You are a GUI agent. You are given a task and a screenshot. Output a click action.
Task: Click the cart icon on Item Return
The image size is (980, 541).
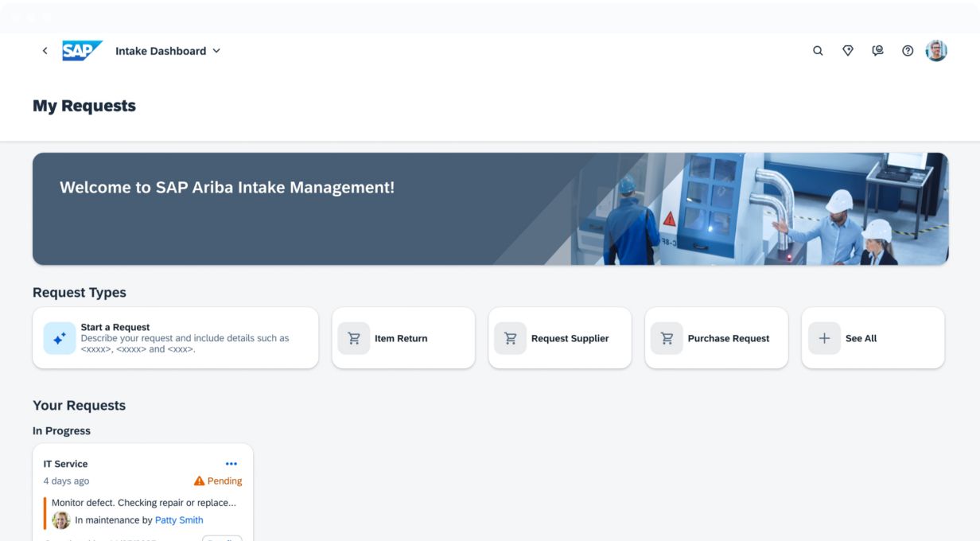click(354, 338)
